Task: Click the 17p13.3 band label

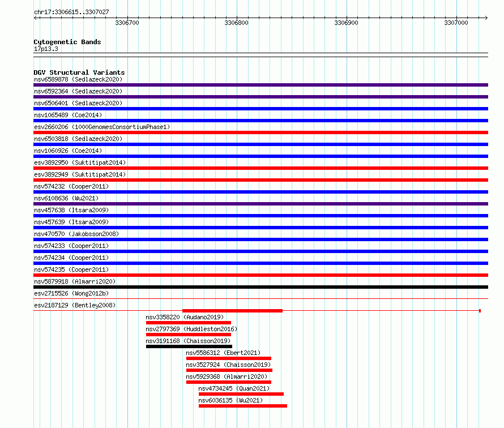Action: pos(46,49)
